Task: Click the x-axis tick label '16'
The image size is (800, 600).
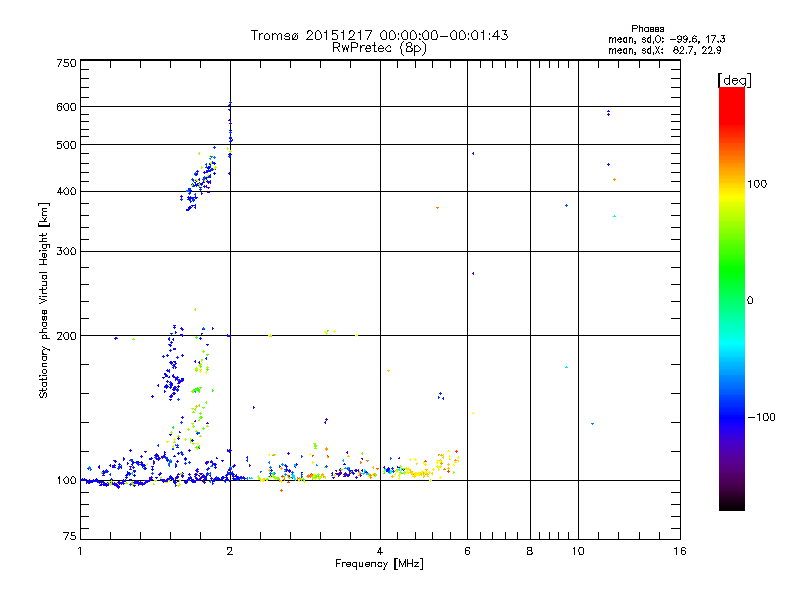Action: click(x=680, y=551)
